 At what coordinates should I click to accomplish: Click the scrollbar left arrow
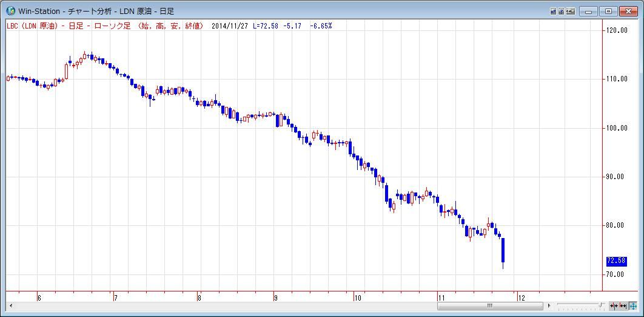tap(10, 305)
